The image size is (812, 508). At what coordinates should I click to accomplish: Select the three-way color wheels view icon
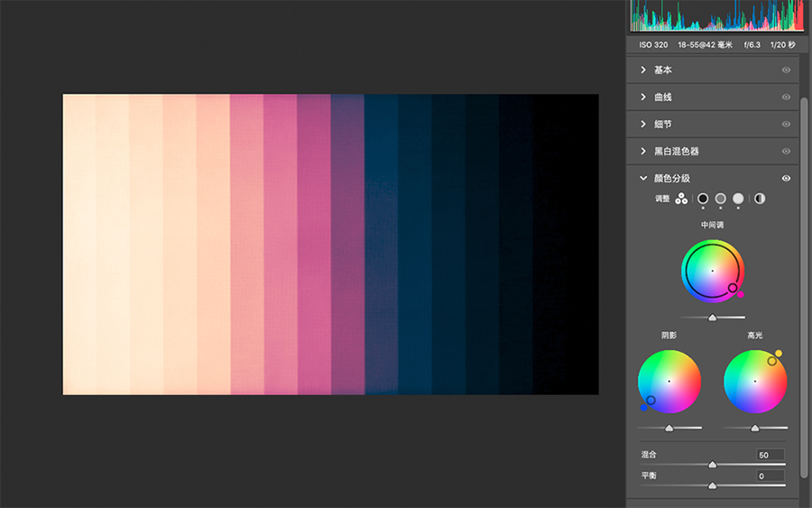[681, 199]
